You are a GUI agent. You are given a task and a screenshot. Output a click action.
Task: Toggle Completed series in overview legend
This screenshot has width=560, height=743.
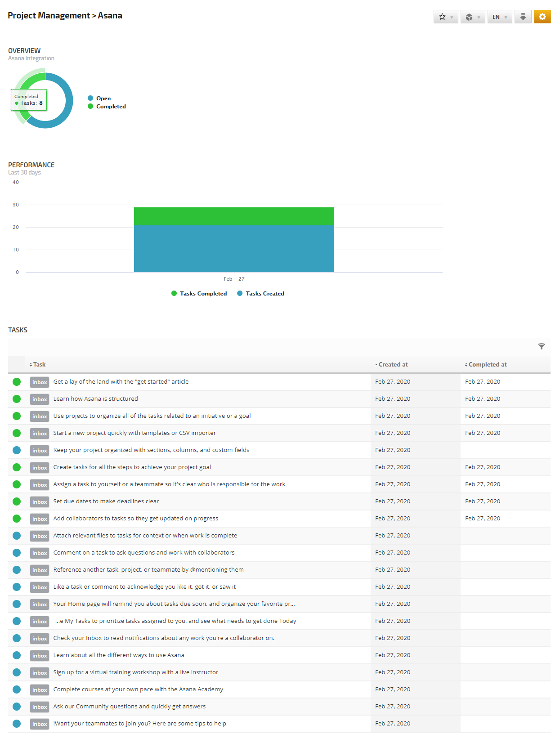pos(107,107)
